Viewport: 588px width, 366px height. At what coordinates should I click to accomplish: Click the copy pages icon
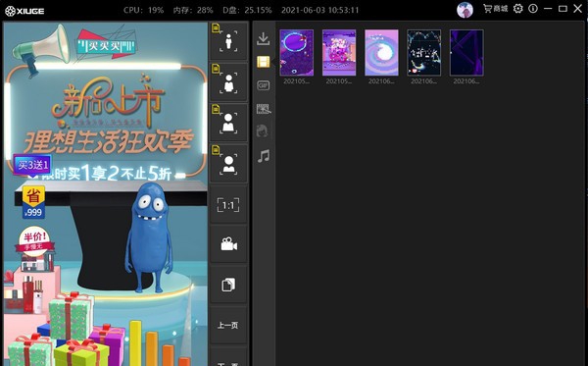228,285
